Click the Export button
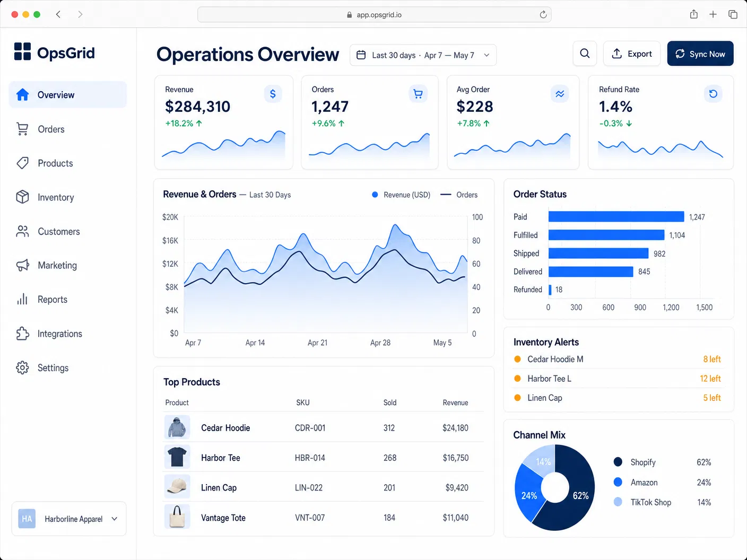This screenshot has height=560, width=747. 632,54
